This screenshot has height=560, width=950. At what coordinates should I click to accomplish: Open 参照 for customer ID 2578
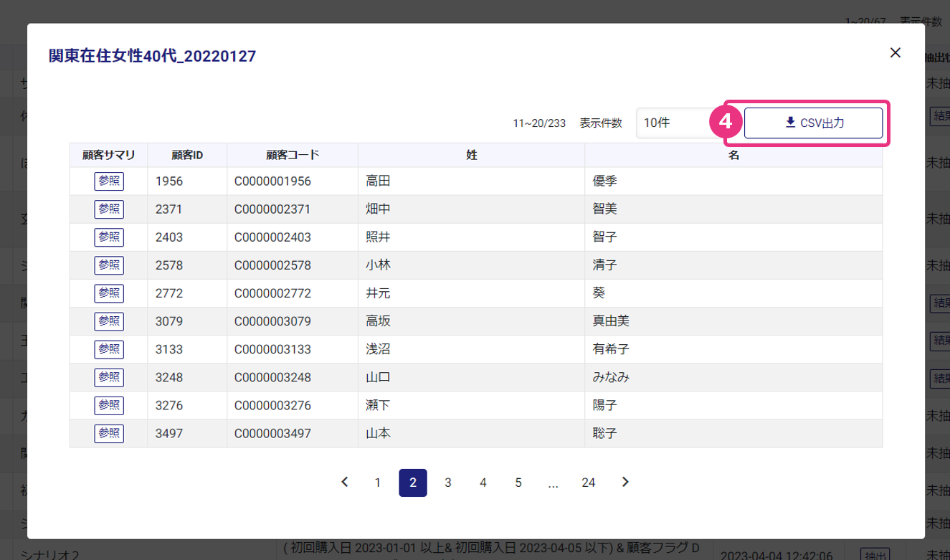(x=109, y=265)
